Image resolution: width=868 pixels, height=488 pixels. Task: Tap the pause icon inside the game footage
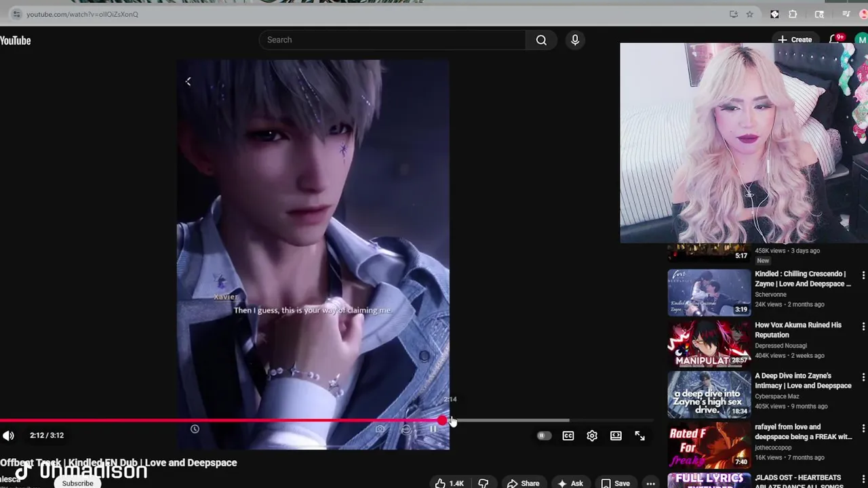[433, 429]
